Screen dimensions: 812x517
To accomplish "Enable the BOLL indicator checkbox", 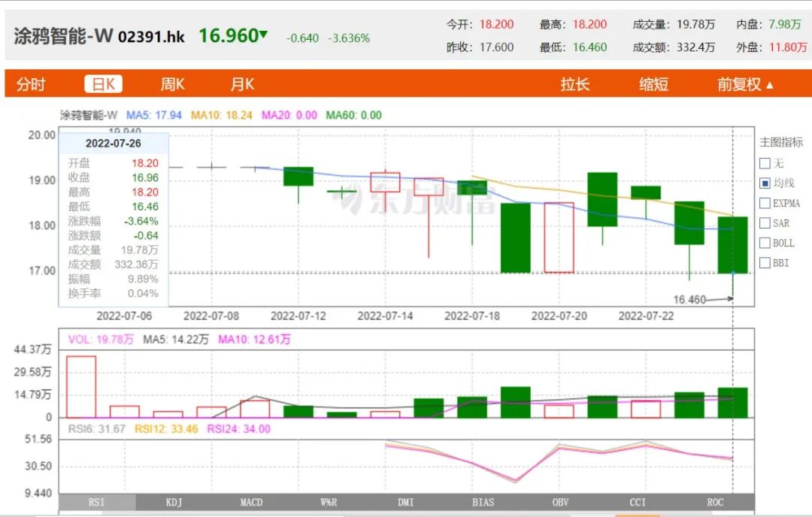I will tap(765, 243).
